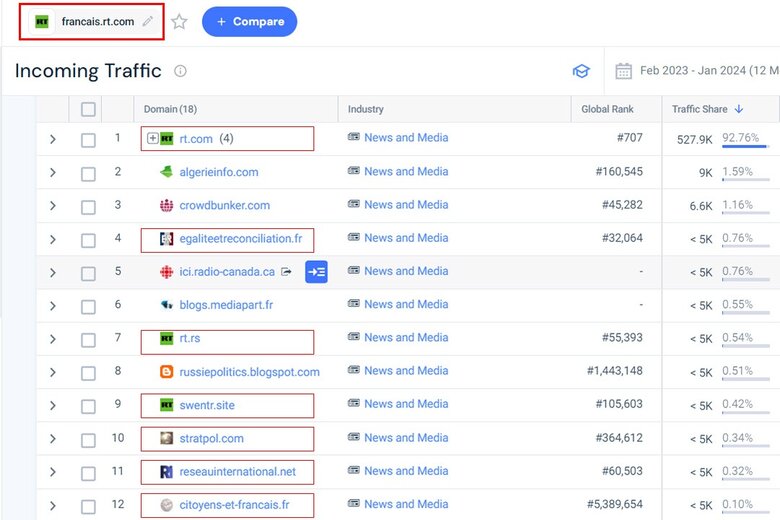Click the algerieinfo.com favicon
This screenshot has width=780, height=520.
click(x=167, y=172)
